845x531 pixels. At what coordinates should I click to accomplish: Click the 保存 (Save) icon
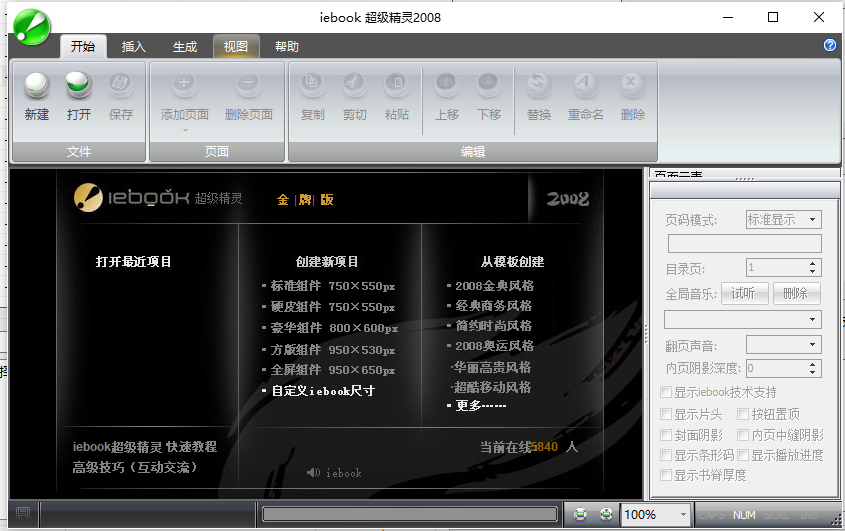point(121,86)
